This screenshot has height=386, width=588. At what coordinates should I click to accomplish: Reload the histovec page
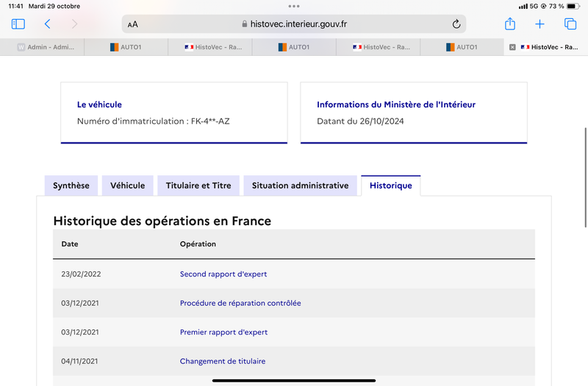(456, 24)
